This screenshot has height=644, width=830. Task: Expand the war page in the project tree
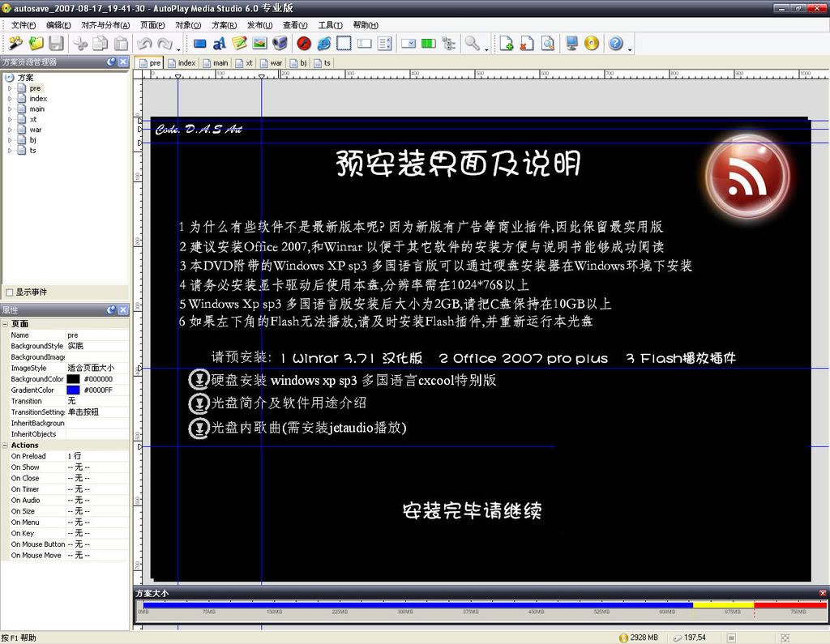click(x=10, y=130)
